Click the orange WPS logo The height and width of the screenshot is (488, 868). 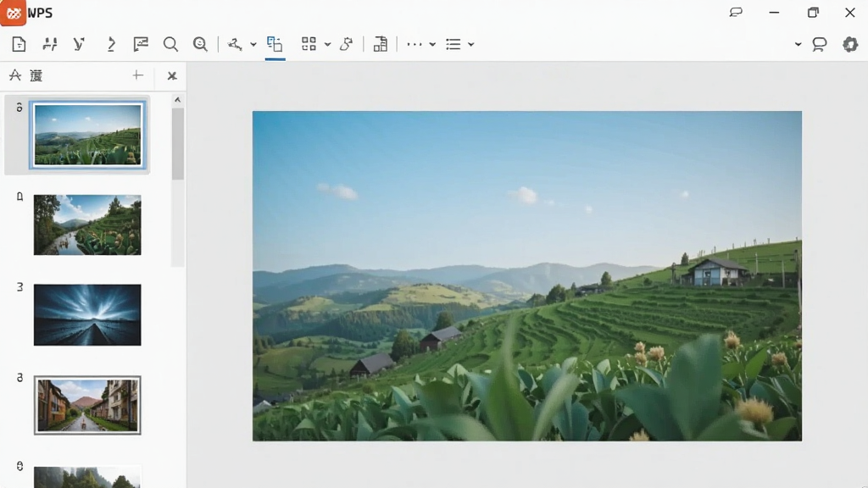[14, 13]
